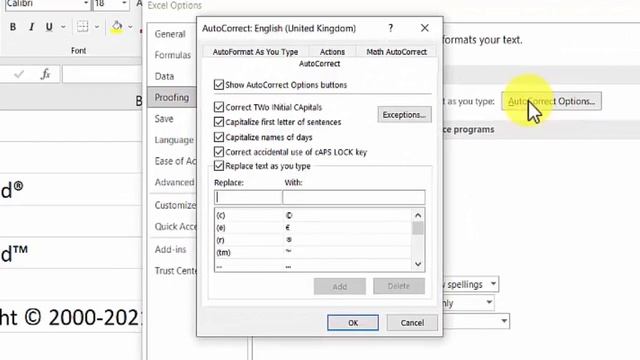This screenshot has width=640, height=360.
Task: Open fill color dropdown arrow
Action: coord(130,27)
